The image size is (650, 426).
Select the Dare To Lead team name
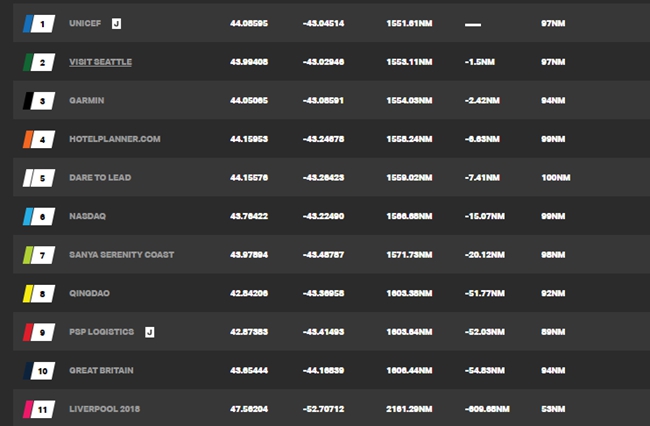pyautogui.click(x=100, y=178)
